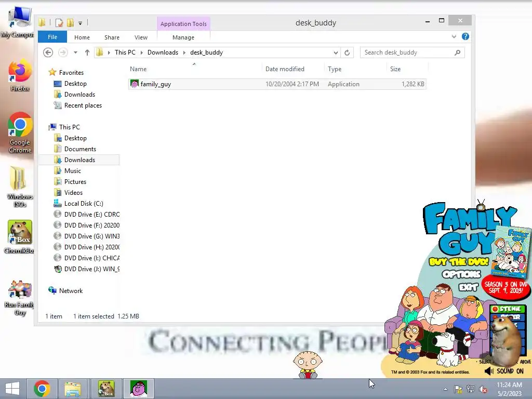Viewport: 532px width, 399px height.
Task: Click Stewie desk buddy character
Action: pos(308,365)
